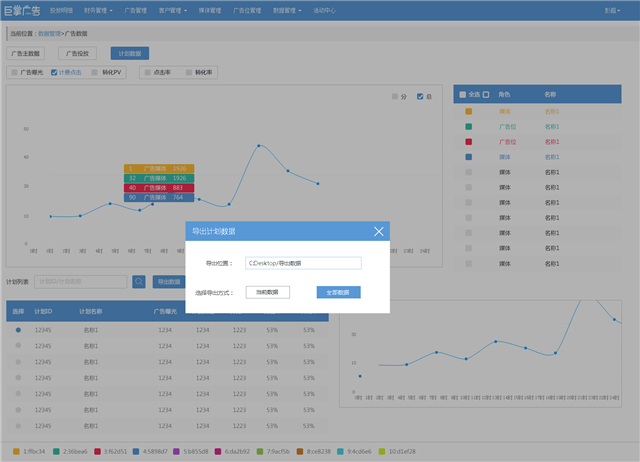Click the 选择 column header
The width and height of the screenshot is (640, 462).
(18, 311)
